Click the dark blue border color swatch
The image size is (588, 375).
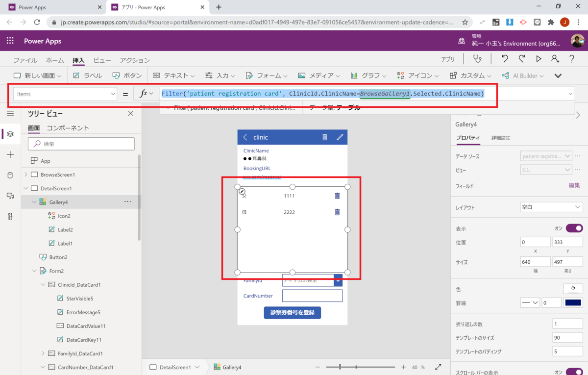pyautogui.click(x=573, y=303)
